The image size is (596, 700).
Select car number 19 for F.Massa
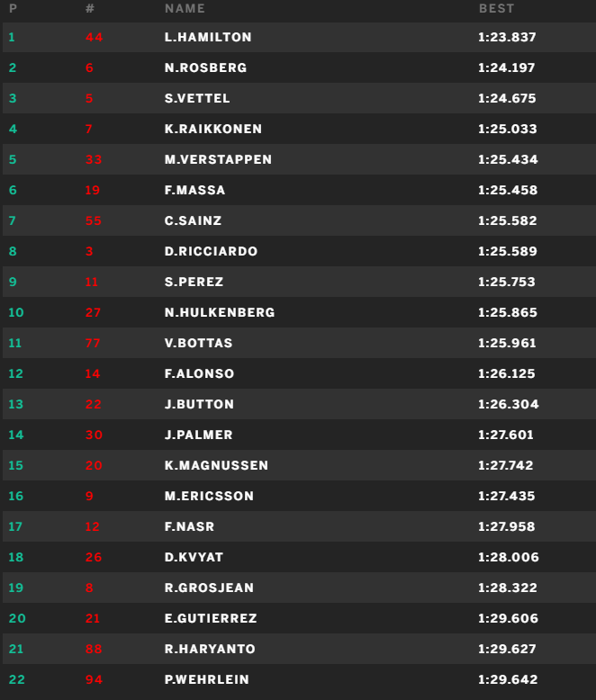pyautogui.click(x=93, y=190)
